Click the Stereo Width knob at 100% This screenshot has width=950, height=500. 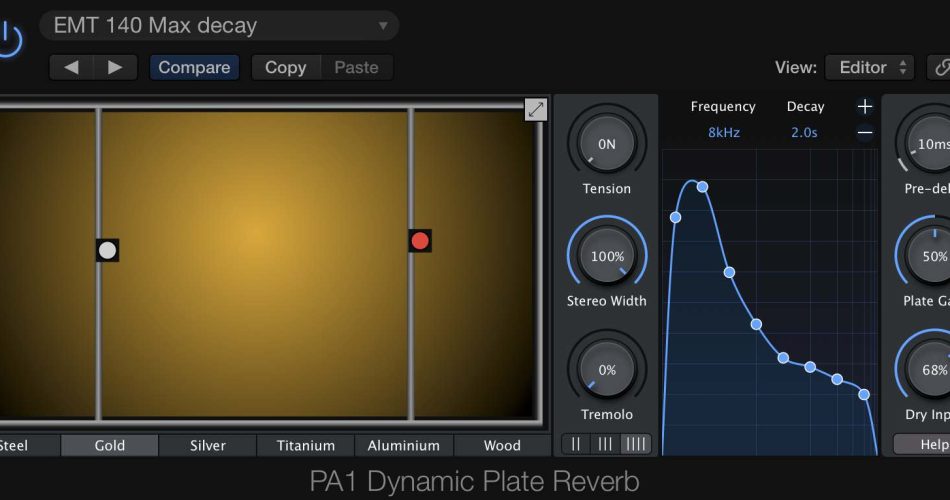[x=607, y=256]
